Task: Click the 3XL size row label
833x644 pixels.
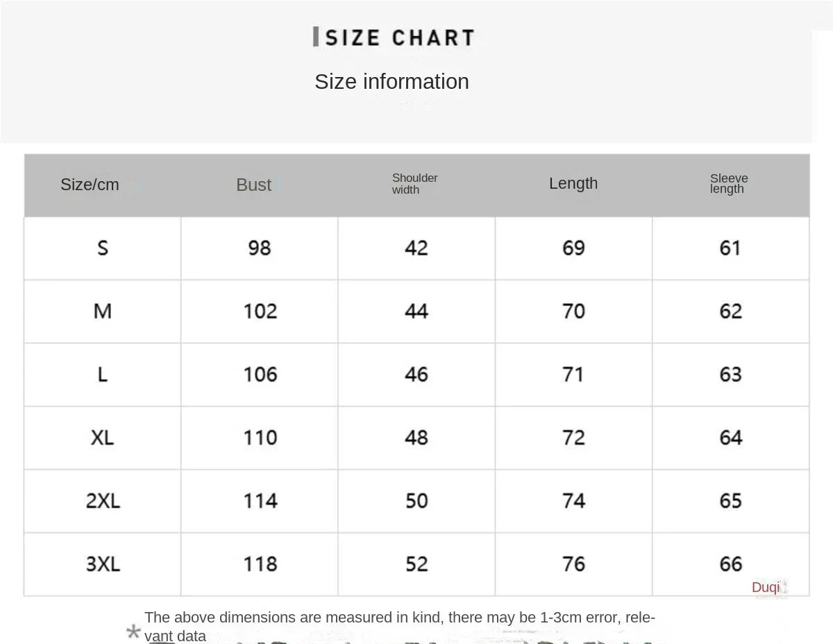Action: [x=103, y=564]
